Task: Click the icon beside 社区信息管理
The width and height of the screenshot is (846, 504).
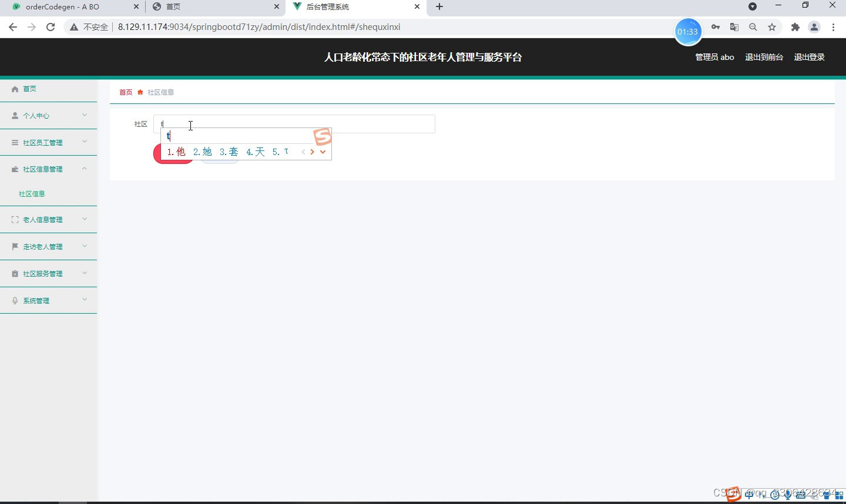Action: pos(15,169)
